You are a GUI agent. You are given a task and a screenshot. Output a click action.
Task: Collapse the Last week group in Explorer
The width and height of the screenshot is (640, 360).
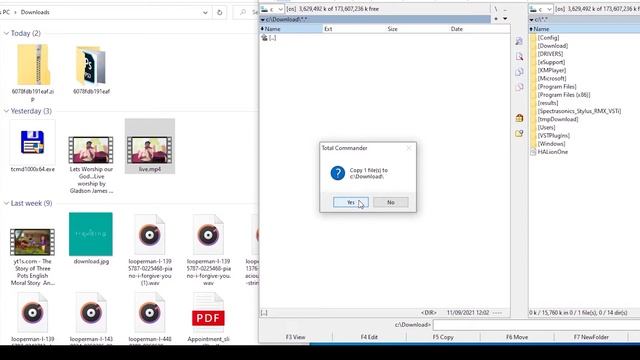[6, 203]
